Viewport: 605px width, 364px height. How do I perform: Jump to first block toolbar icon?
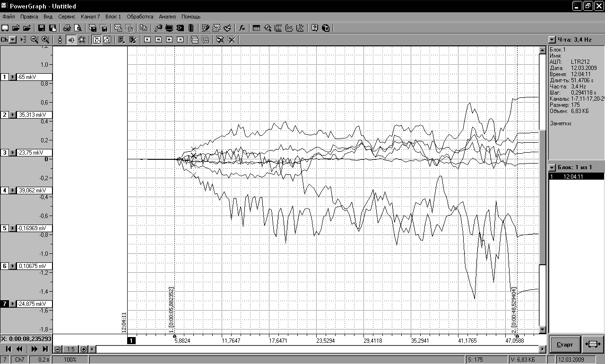[x=147, y=40]
